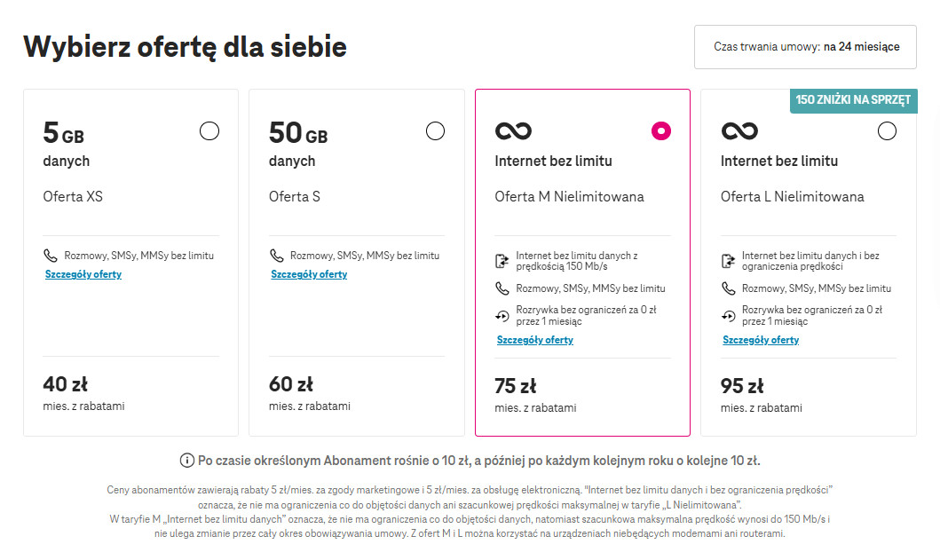View Szczegóły oferty for Oferta L Nielimitowana

[x=761, y=340]
